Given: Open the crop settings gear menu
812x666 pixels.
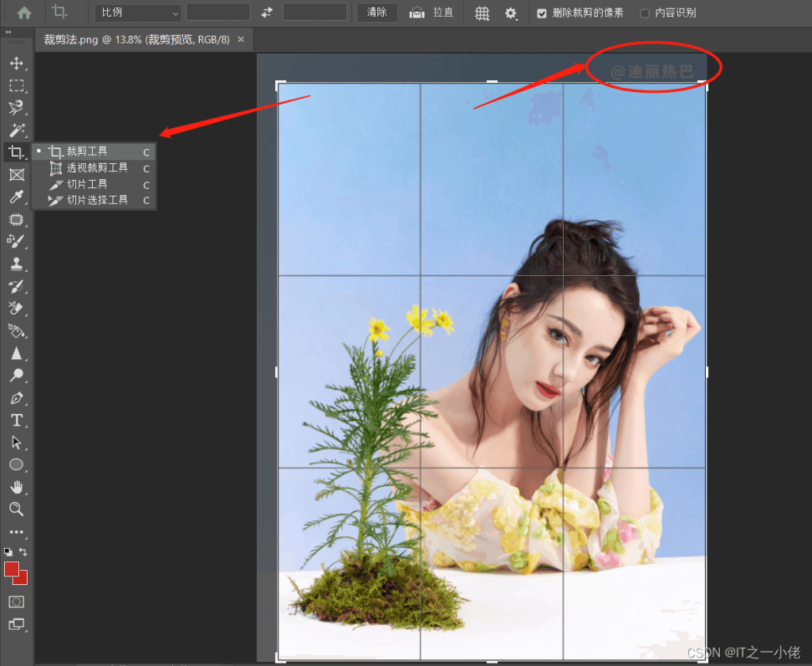Looking at the screenshot, I should [x=511, y=13].
